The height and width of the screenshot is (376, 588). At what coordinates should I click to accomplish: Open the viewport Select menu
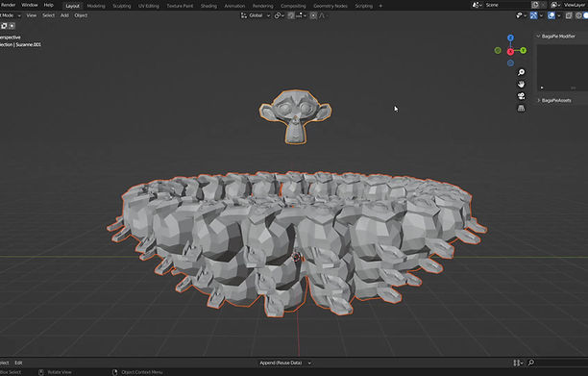[x=48, y=15]
